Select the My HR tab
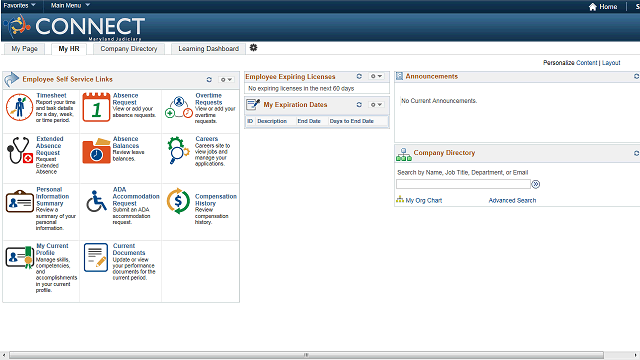 click(x=69, y=49)
